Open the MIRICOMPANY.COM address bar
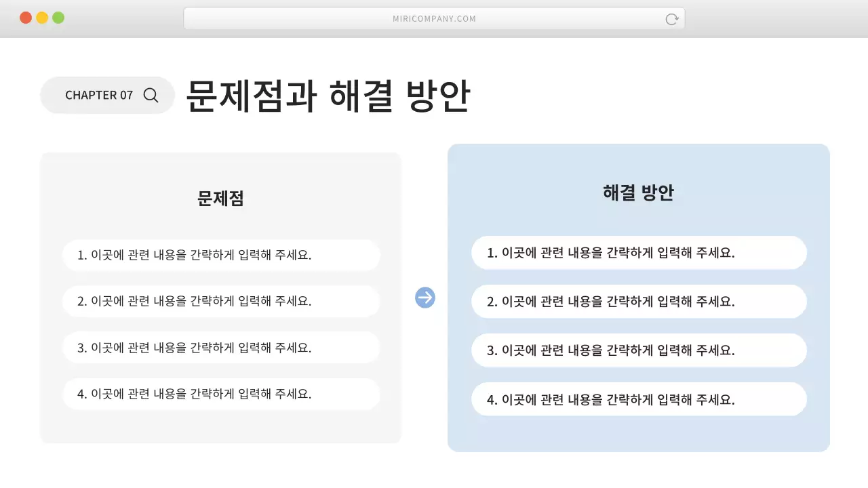This screenshot has width=868, height=488. click(434, 18)
